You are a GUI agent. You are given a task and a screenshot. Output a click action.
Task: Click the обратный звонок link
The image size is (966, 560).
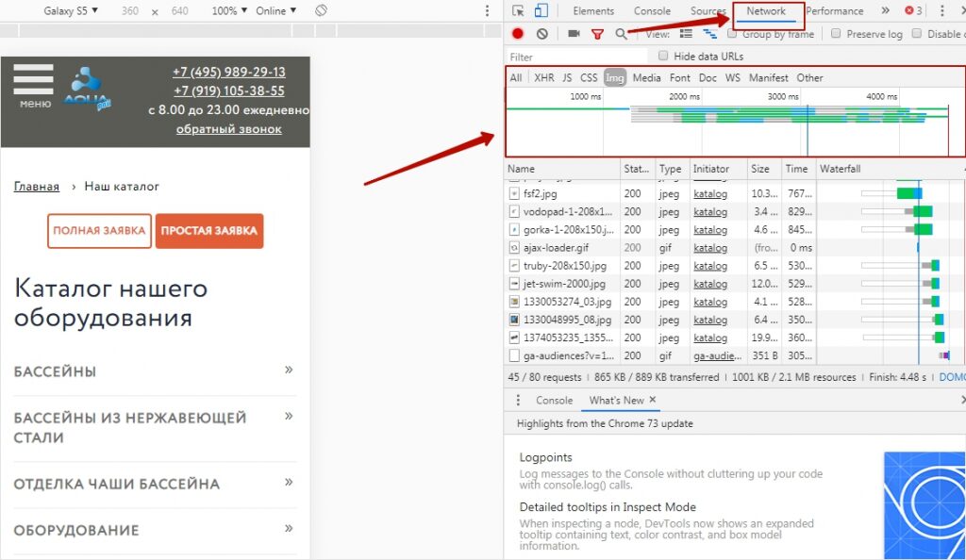[x=228, y=129]
